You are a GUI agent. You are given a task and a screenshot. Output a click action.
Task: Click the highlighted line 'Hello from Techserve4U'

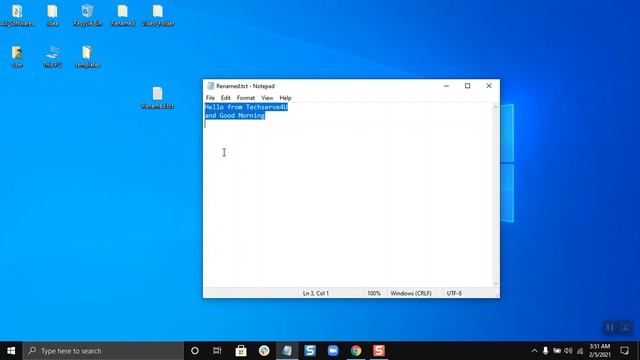pyautogui.click(x=246, y=107)
